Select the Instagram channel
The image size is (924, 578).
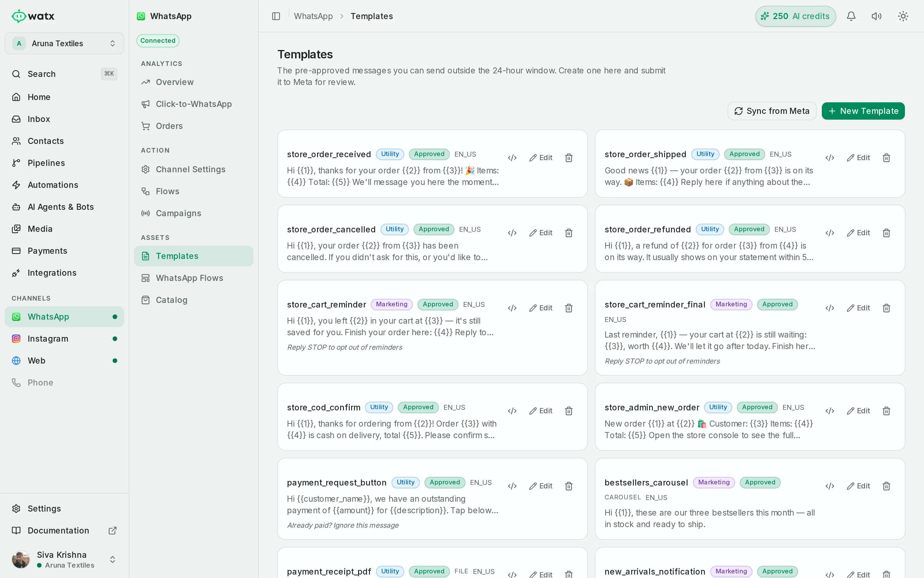(x=64, y=339)
